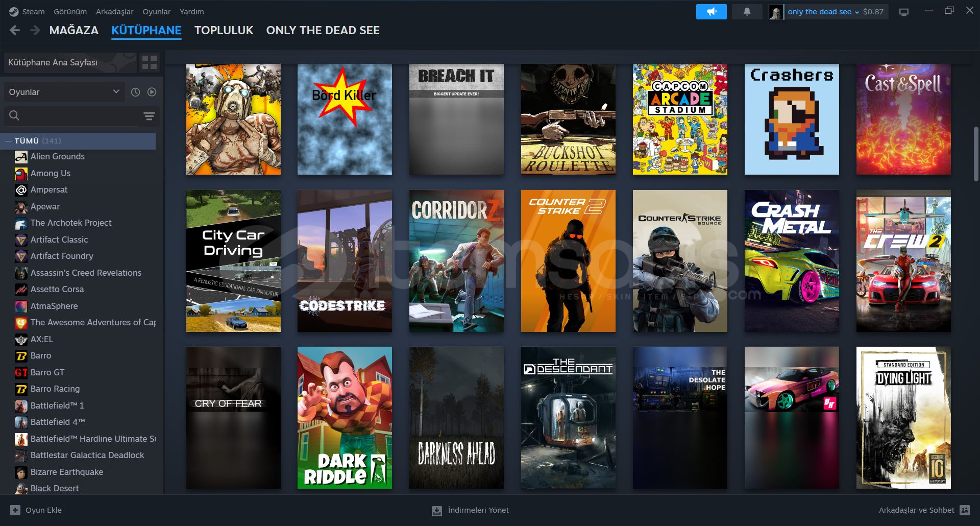Open advanced filter options icon

pyautogui.click(x=149, y=116)
